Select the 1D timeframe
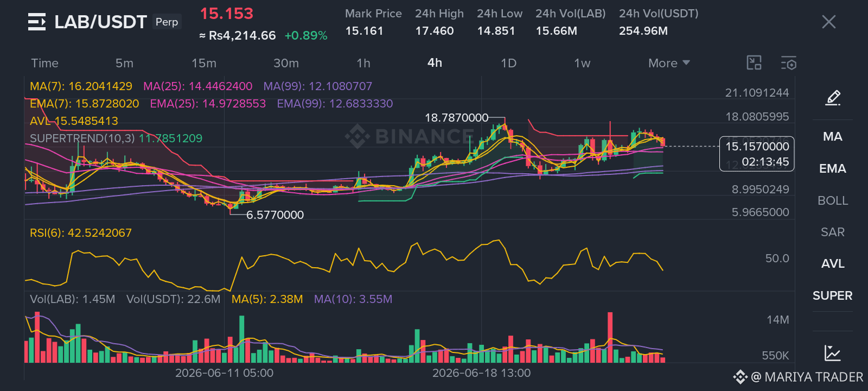868x391 pixels. pos(508,63)
